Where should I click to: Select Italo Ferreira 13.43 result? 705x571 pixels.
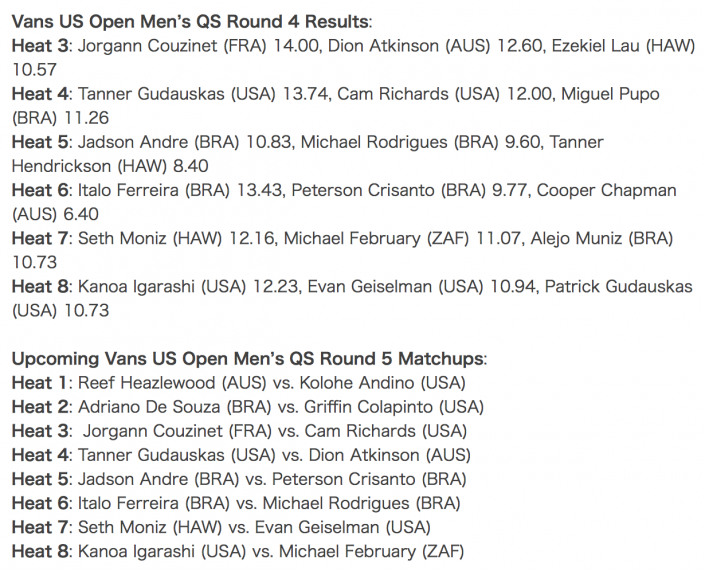click(x=180, y=190)
